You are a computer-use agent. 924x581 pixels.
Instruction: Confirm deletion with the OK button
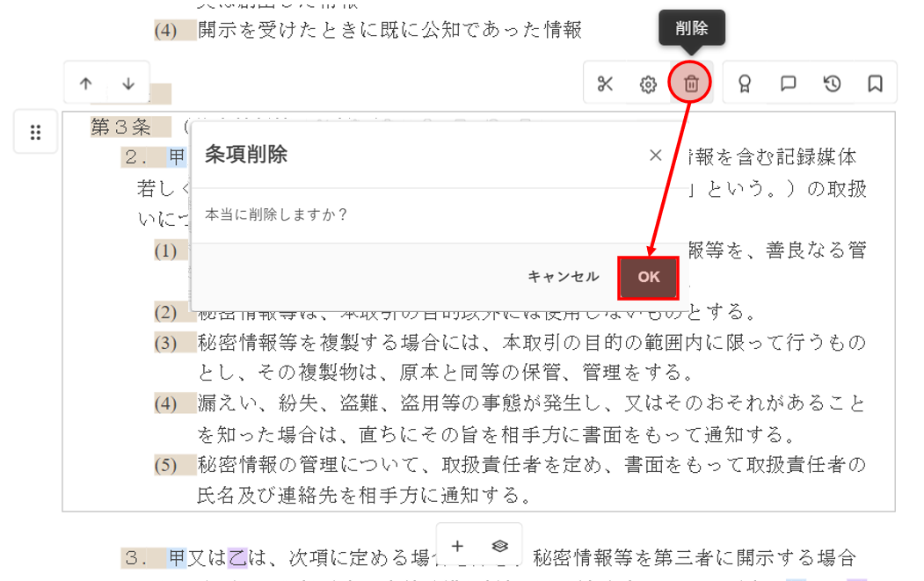tap(649, 277)
